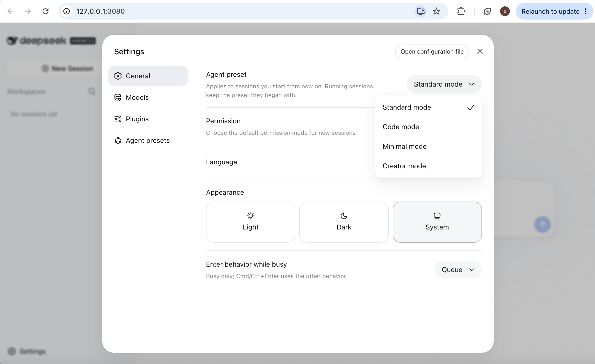Screen dimensions: 595x364
Task: Choose Minimal mode from the preset list
Action: click(428, 146)
